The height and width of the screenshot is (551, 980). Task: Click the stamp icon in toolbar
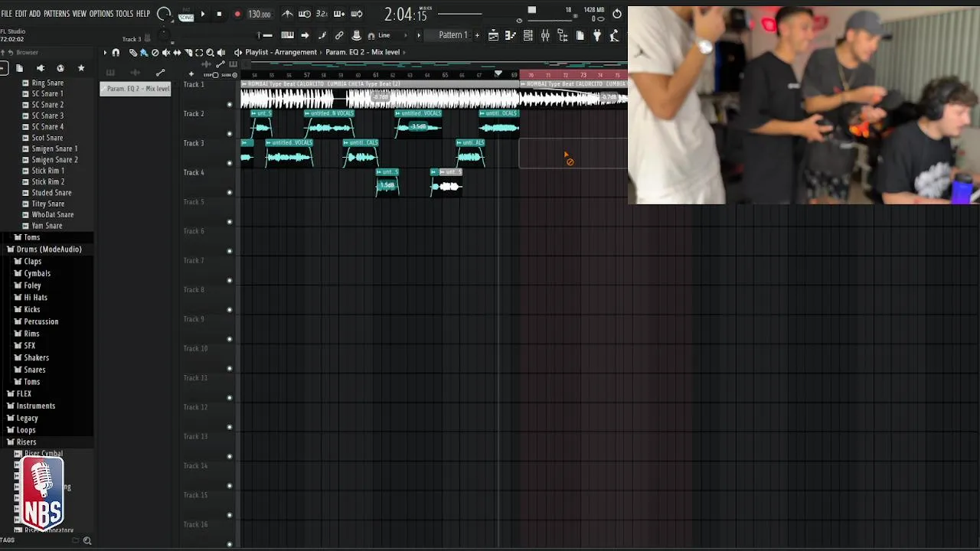coord(356,35)
